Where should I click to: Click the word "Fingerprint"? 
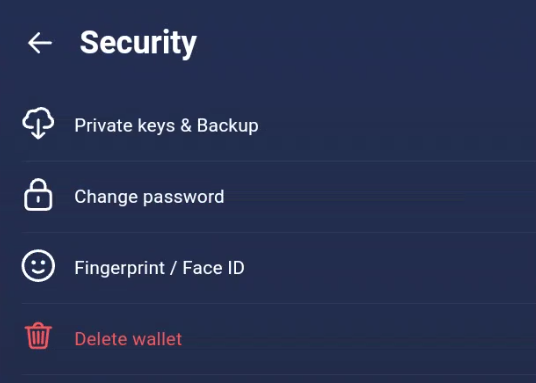(x=120, y=268)
